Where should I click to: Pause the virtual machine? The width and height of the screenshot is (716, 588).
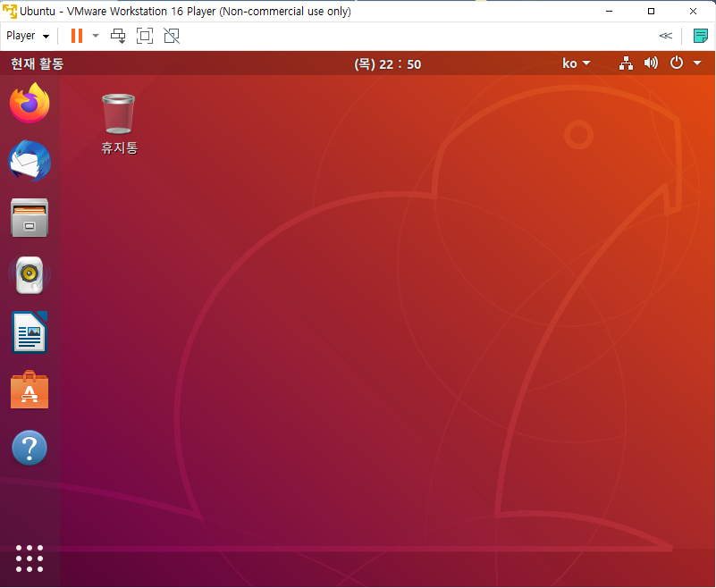(77, 36)
